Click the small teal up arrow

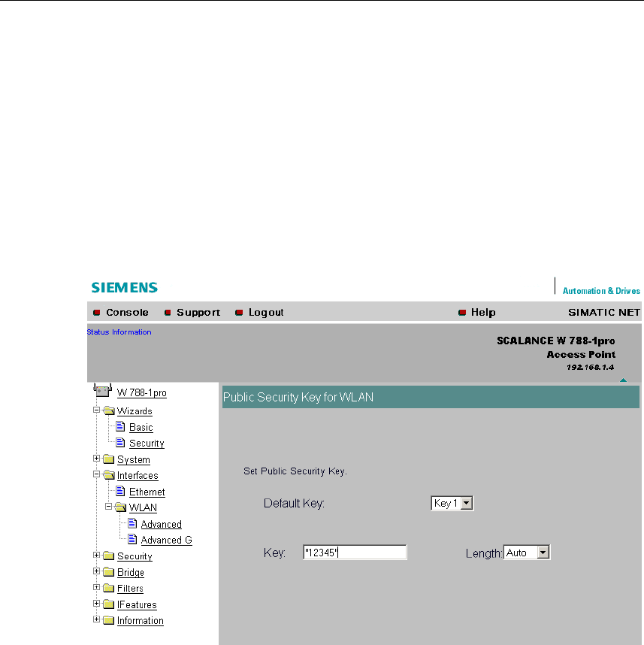click(x=623, y=380)
